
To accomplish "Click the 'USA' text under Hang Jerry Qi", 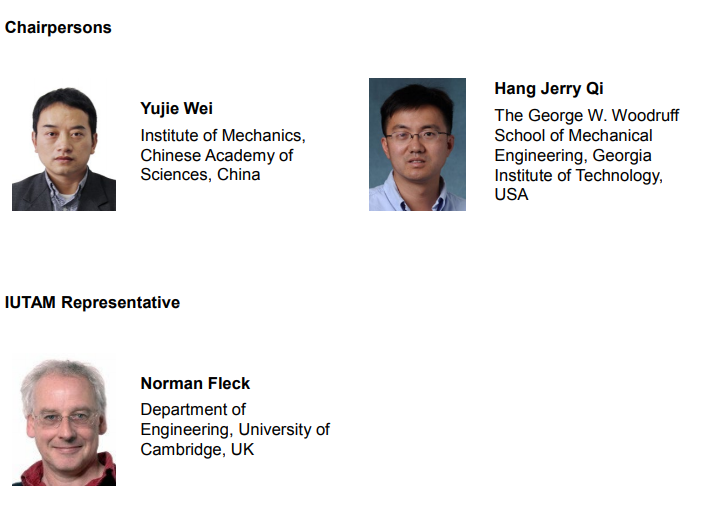I will click(x=511, y=194).
